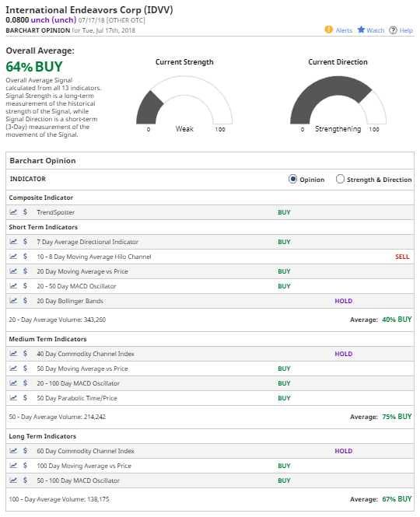Image resolution: width=420 pixels, height=517 pixels.
Task: Click dollar icon for 20 - 100 Day MACD Oscillator
Action: pos(25,383)
